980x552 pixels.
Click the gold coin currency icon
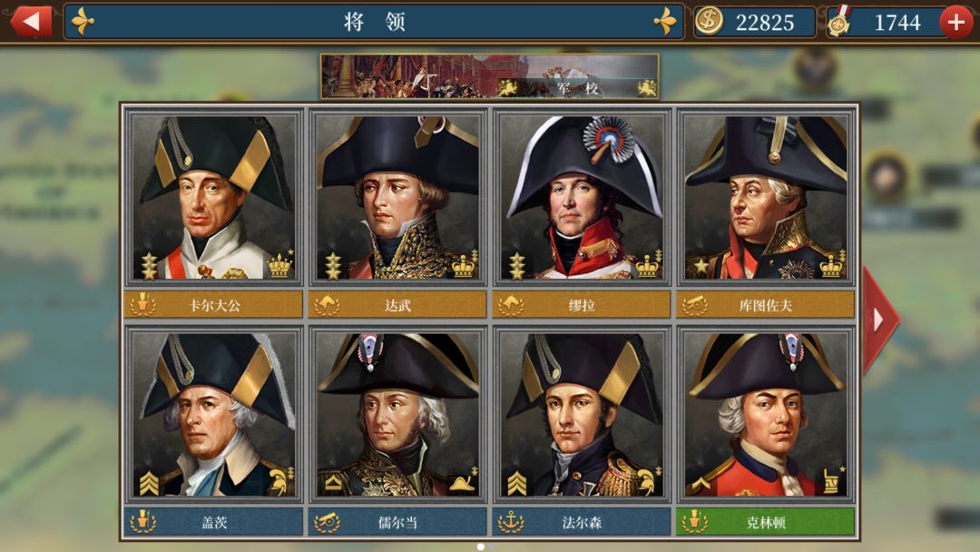710,21
